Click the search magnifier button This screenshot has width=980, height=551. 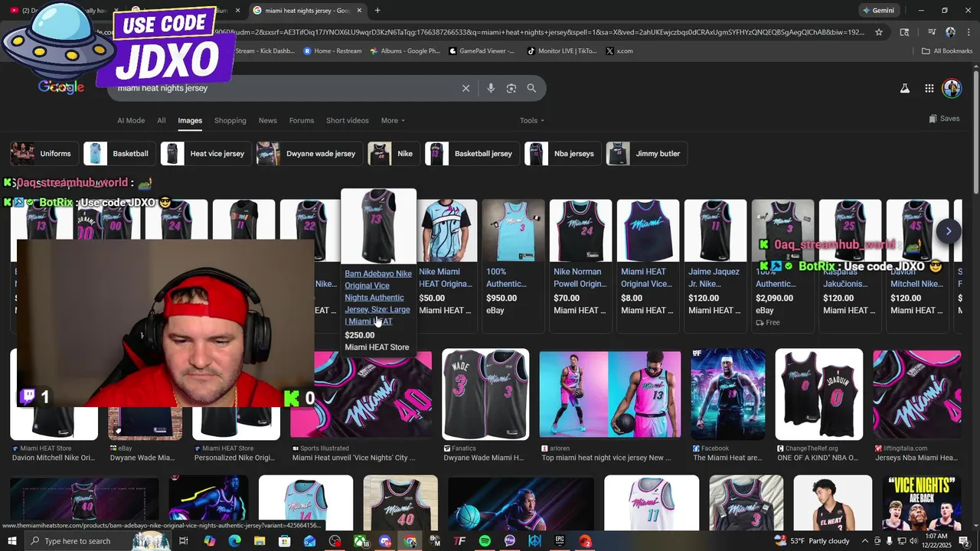531,88
